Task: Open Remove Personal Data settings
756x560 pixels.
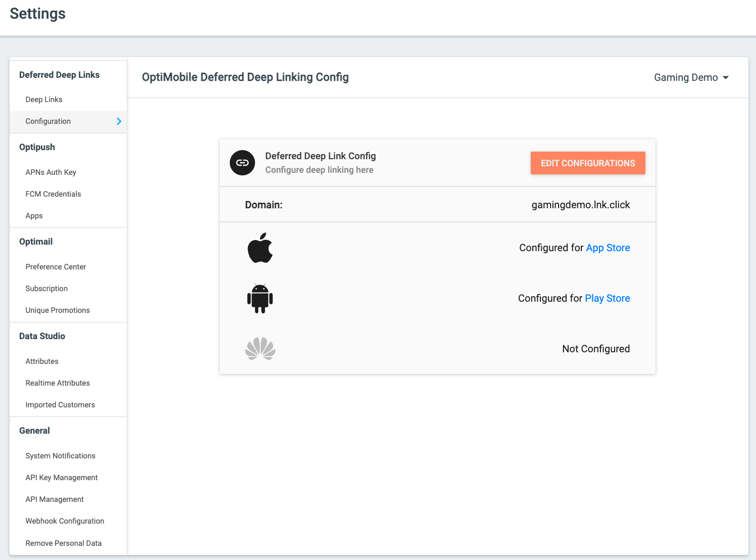Action: 64,543
